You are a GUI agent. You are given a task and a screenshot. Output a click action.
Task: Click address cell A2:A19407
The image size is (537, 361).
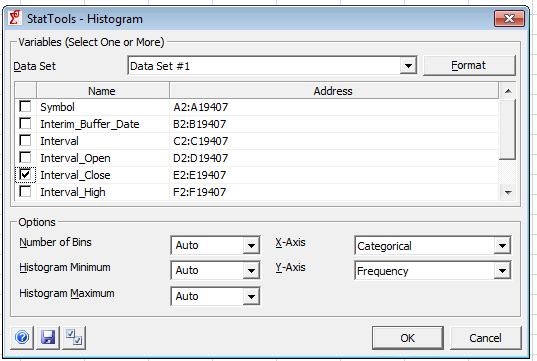point(200,107)
